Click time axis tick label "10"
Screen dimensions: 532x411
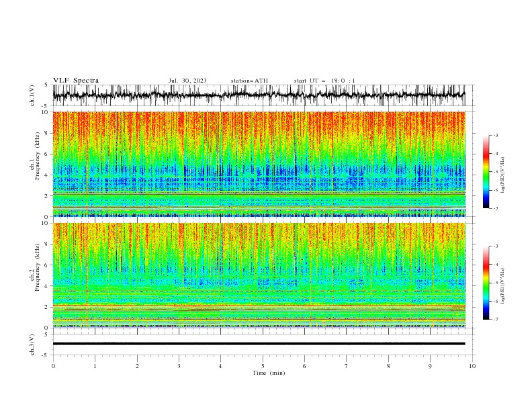pos(472,366)
